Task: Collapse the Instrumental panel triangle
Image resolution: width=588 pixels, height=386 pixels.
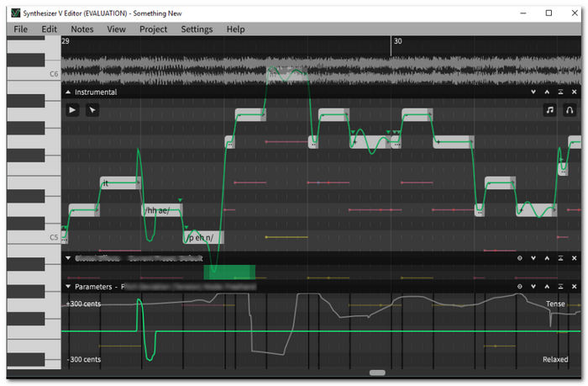Action: pos(68,92)
